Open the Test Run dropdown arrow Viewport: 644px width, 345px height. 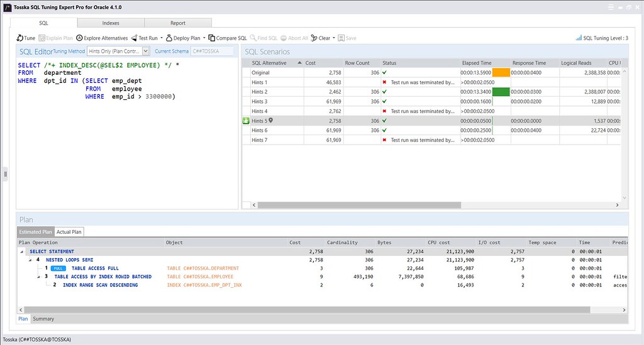point(162,38)
